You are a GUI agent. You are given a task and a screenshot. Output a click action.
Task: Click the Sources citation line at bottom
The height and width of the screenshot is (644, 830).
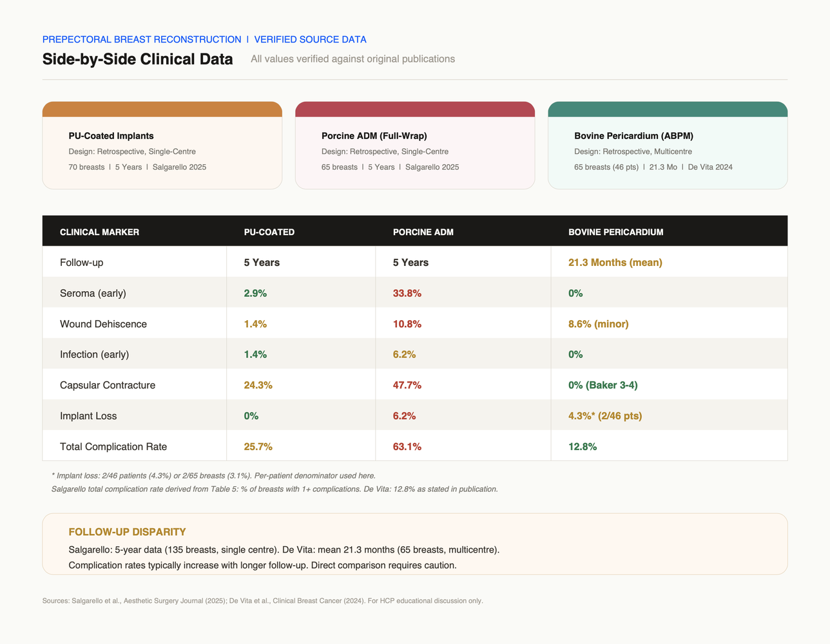pyautogui.click(x=263, y=601)
